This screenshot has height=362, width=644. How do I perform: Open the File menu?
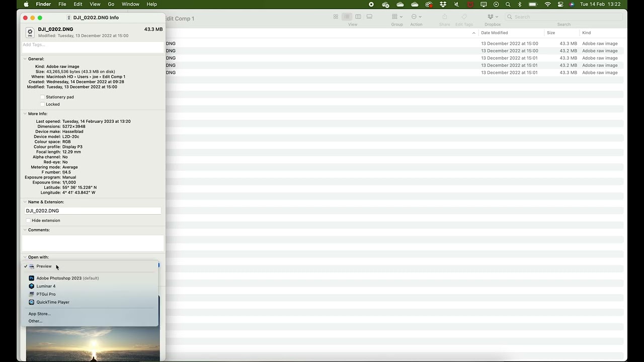click(62, 4)
